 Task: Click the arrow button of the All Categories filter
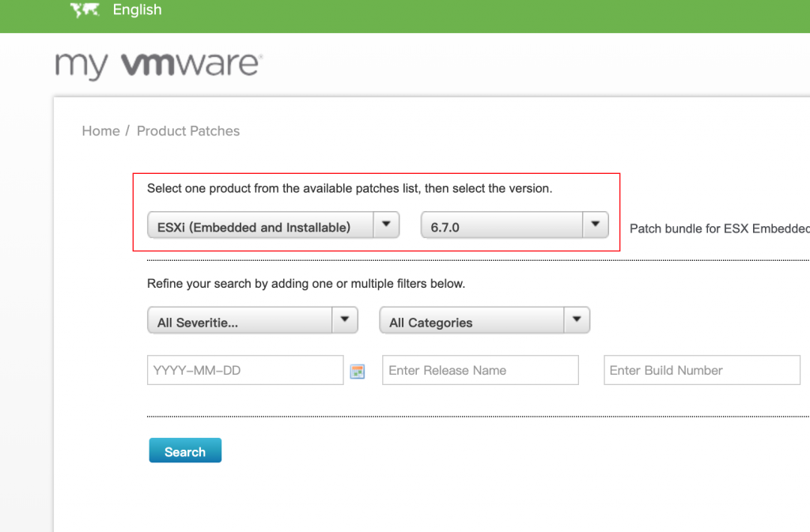[x=577, y=320]
